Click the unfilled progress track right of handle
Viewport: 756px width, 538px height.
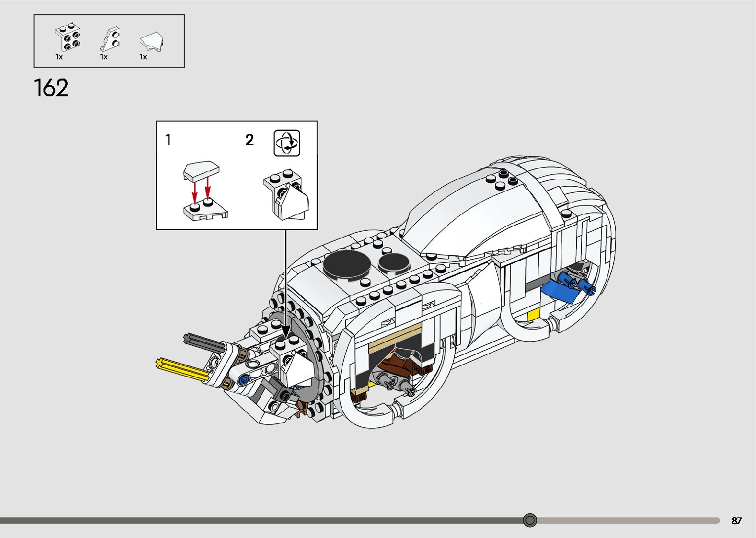click(627, 520)
